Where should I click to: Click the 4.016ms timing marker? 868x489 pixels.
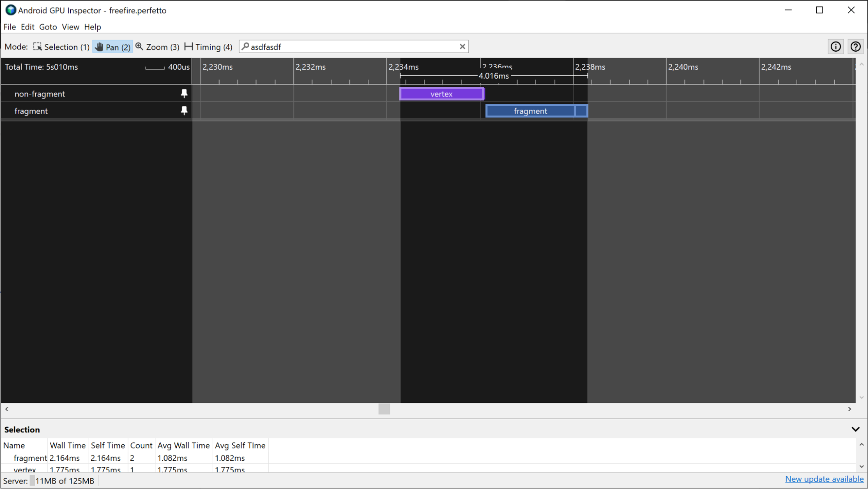[x=493, y=76]
